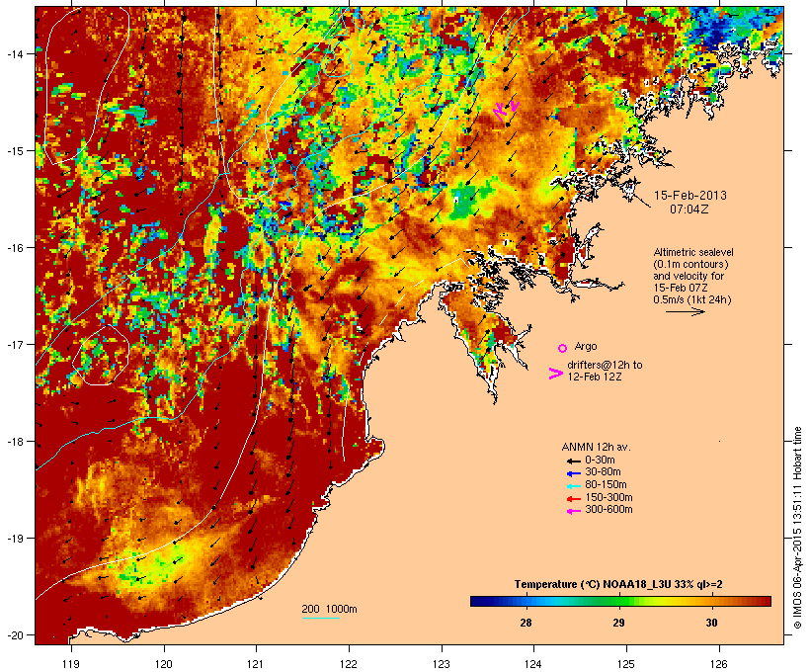Click the colorbar value 30
This screenshot has width=810, height=672.
(x=712, y=623)
